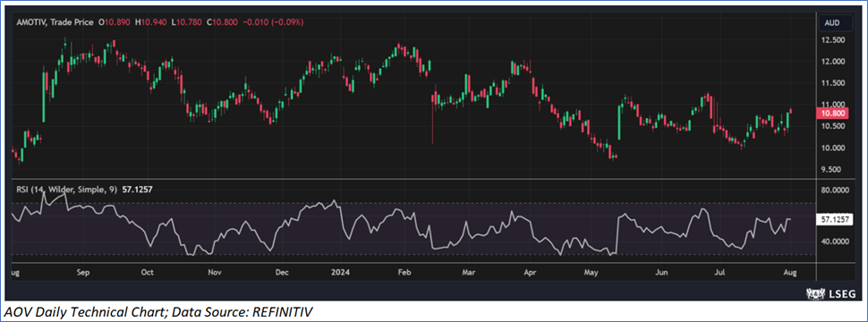The width and height of the screenshot is (868, 322).
Task: Click the 40.0000 RSI axis label
Action: point(835,241)
